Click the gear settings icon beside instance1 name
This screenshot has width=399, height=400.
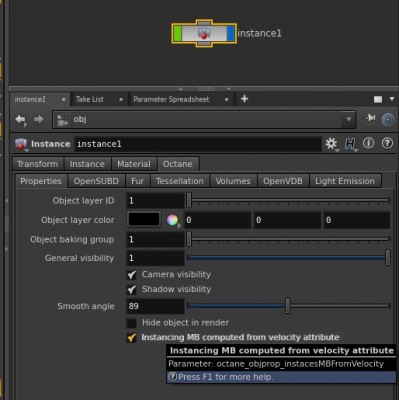click(x=331, y=144)
